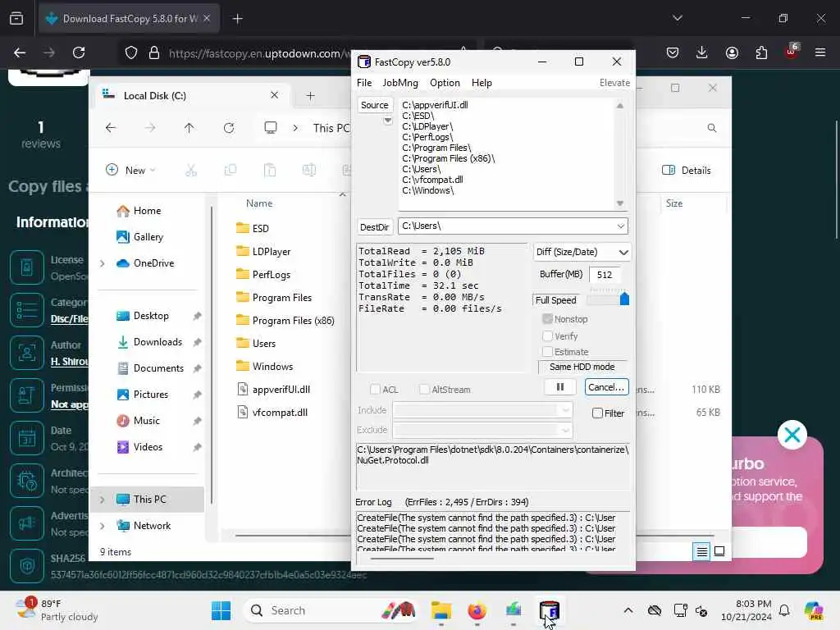
Task: Open Firefox Pocket save icon
Action: [673, 52]
